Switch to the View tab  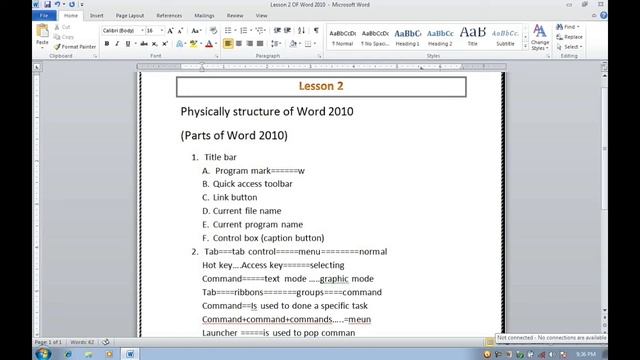pyautogui.click(x=261, y=16)
